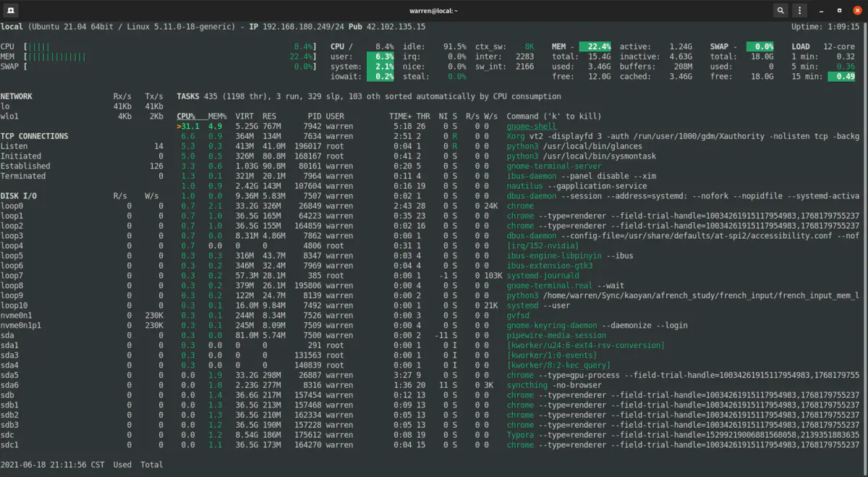Open the terminal kebab menu icon
This screenshot has height=477, width=868.
point(799,11)
